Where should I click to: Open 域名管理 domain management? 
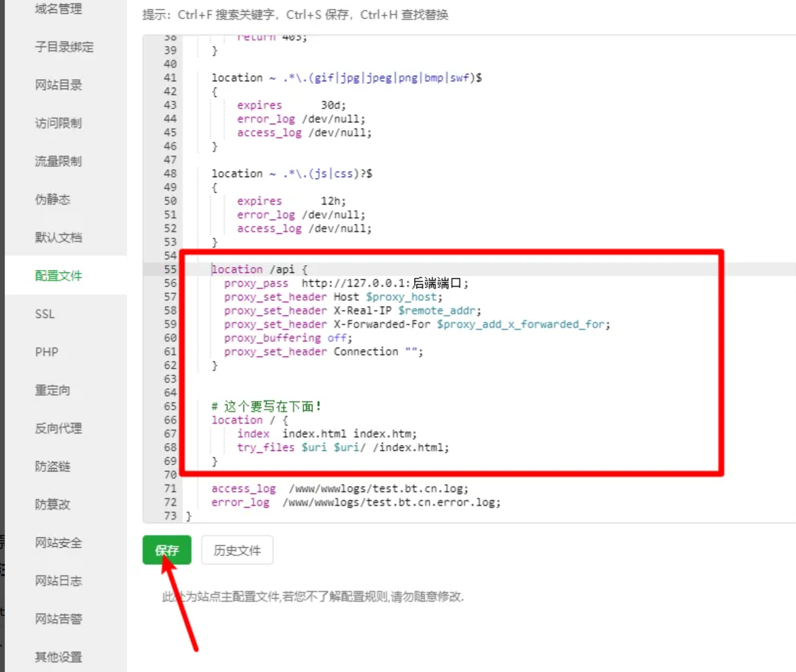pyautogui.click(x=58, y=9)
